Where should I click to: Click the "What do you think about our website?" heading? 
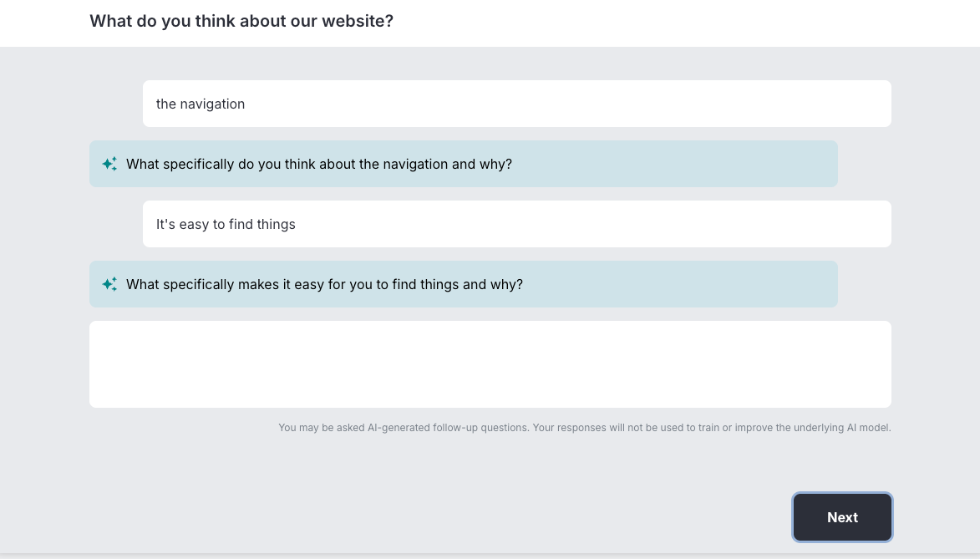241,21
